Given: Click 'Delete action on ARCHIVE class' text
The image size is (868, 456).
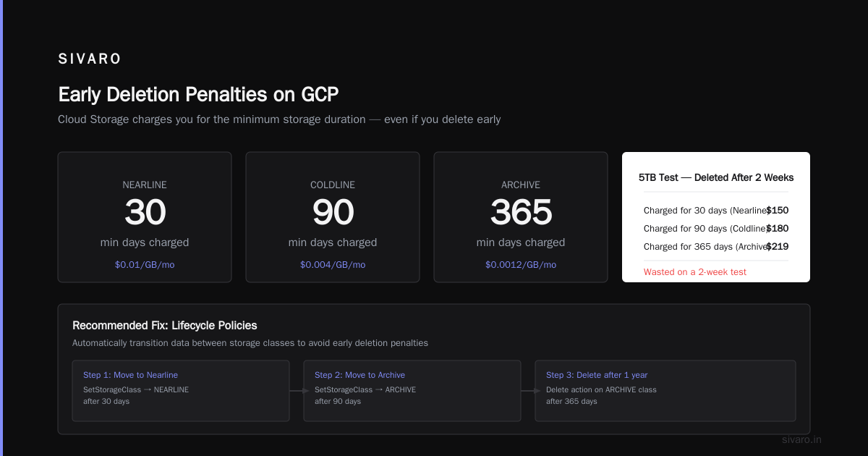Looking at the screenshot, I should [x=601, y=389].
